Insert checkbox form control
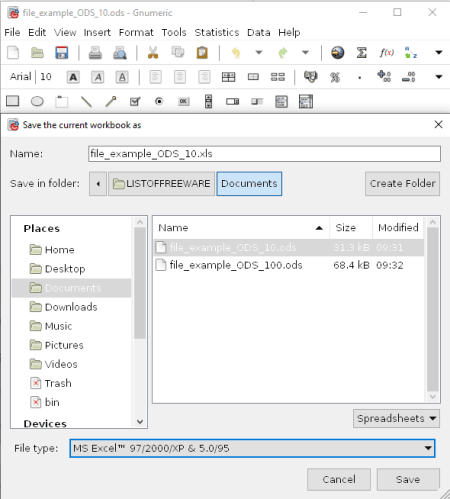Image resolution: width=450 pixels, height=499 pixels. coord(135,101)
